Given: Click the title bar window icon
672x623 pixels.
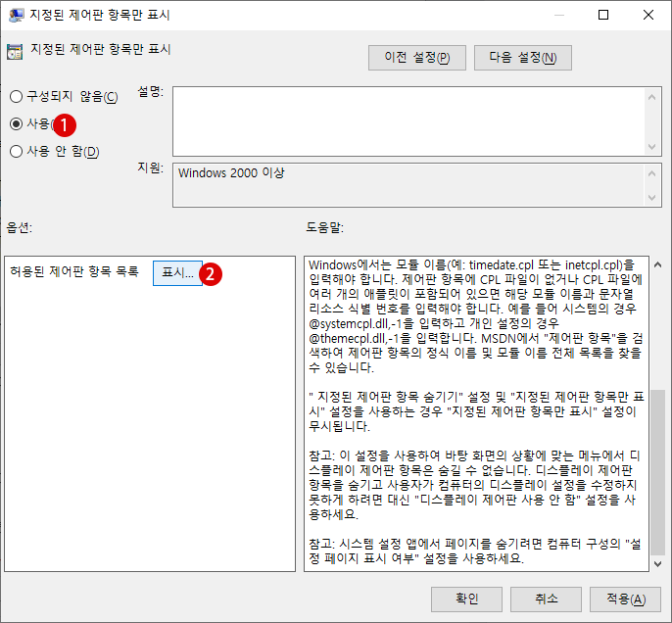Looking at the screenshot, I should pos(17,15).
